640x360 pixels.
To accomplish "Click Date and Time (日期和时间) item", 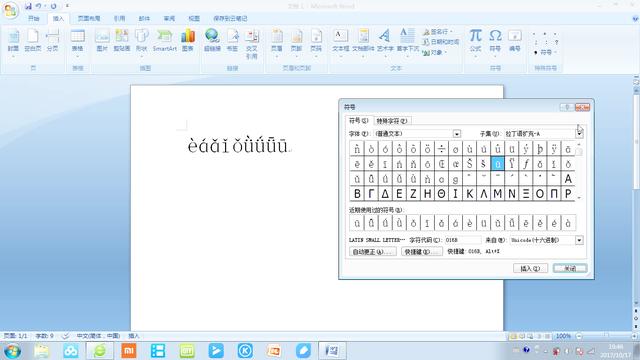I will point(440,42).
